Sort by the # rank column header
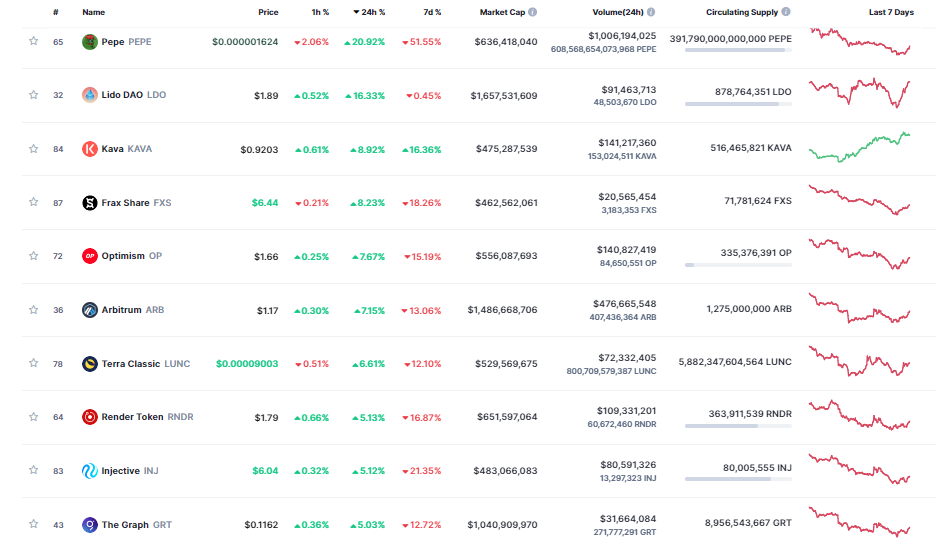 tap(56, 12)
